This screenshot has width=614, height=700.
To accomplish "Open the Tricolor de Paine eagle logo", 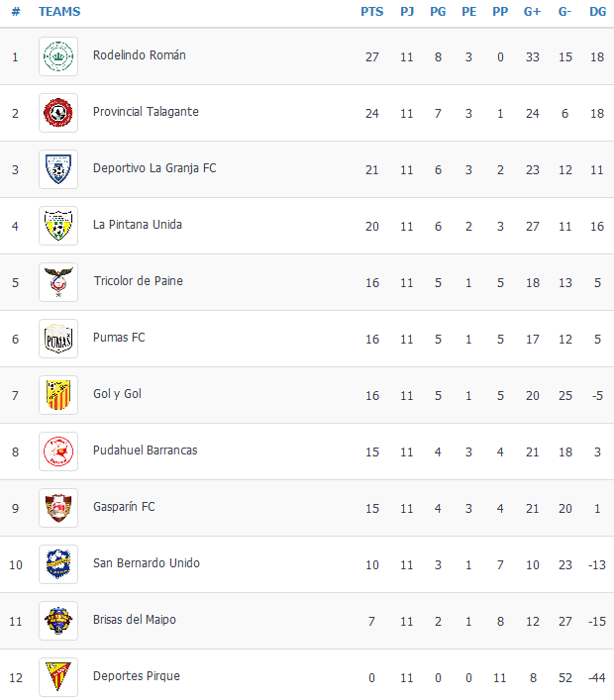I will pyautogui.click(x=58, y=282).
